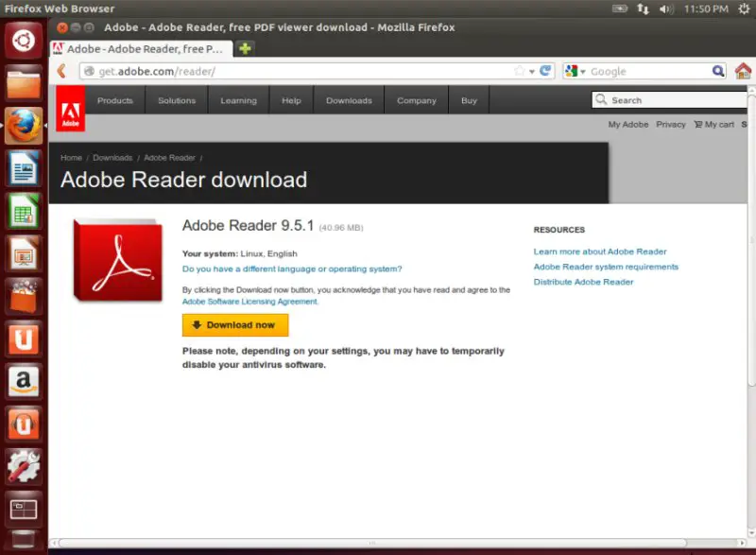The image size is (756, 555).
Task: Click the "Your system: Linux, English" text
Action: tap(240, 253)
